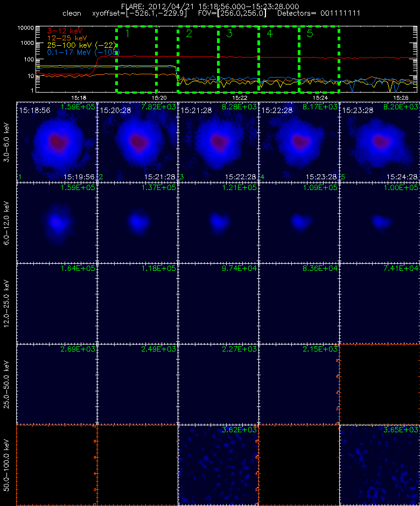Select the 3.0-6.0 keV image ending 15:24:28
The width and height of the screenshot is (420, 506).
tap(380, 142)
